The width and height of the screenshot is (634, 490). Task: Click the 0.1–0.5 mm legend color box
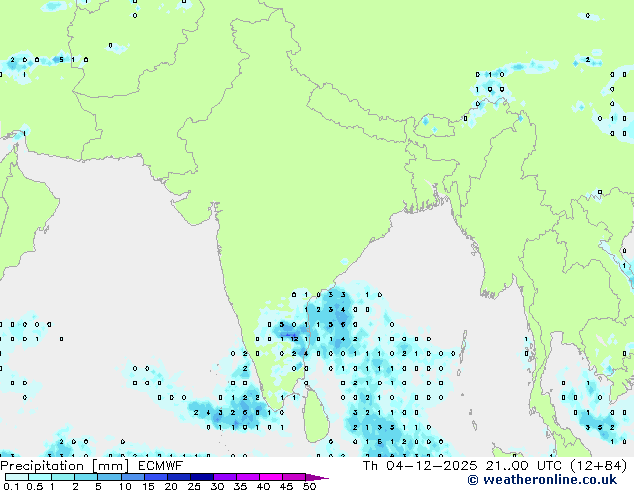(x=17, y=477)
